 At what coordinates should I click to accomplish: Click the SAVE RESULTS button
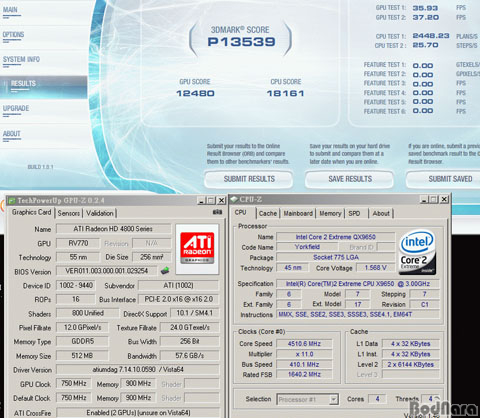coord(350,179)
